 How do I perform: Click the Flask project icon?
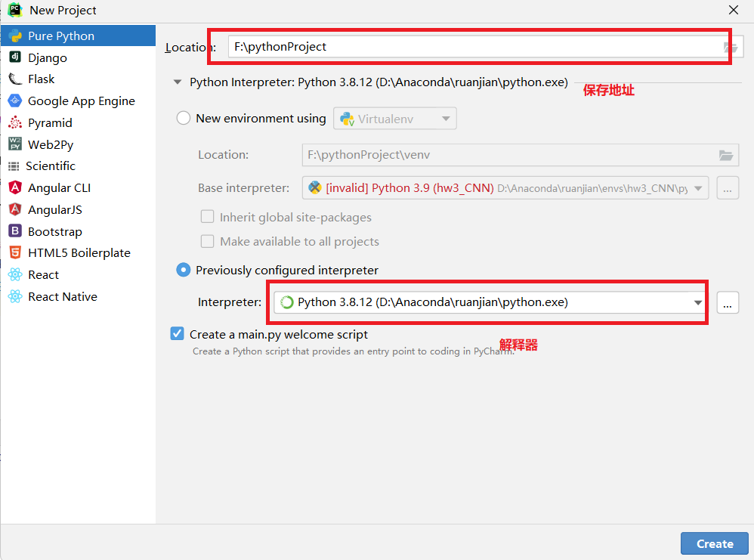pos(15,79)
